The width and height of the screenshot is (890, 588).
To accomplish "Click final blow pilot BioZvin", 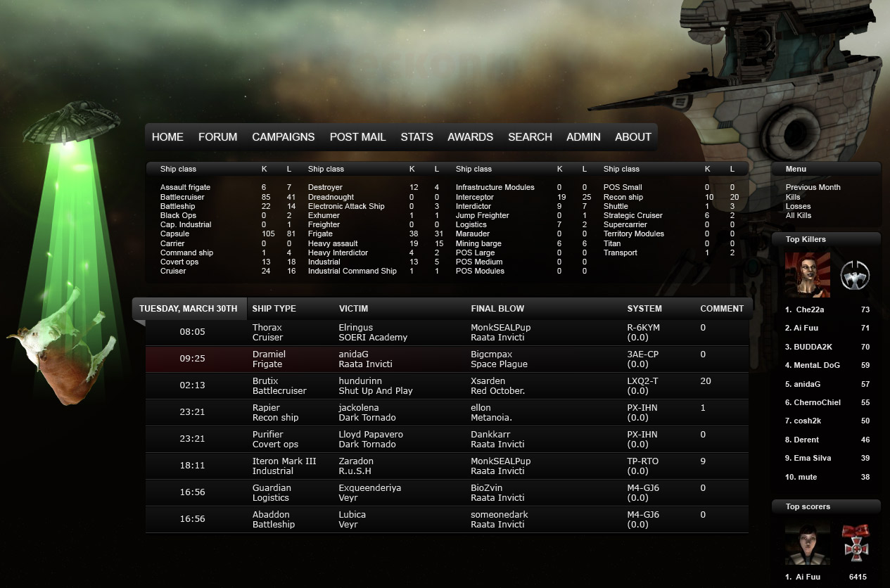I will click(488, 488).
